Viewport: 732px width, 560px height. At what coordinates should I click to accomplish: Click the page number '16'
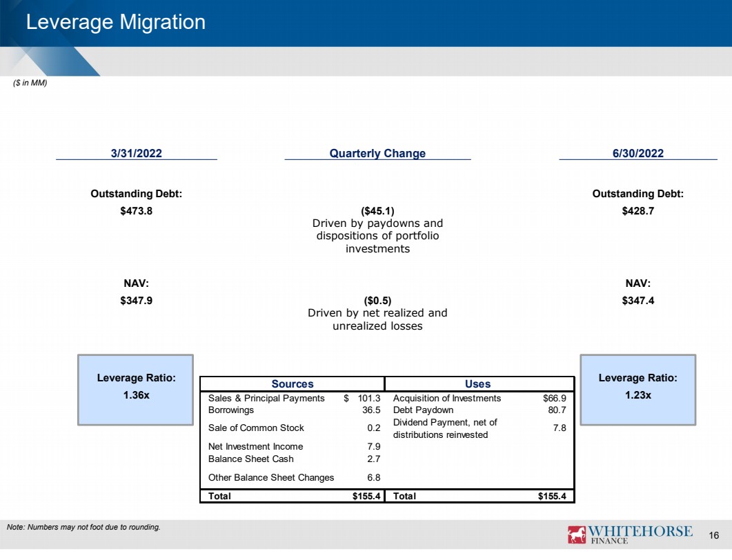[714, 535]
